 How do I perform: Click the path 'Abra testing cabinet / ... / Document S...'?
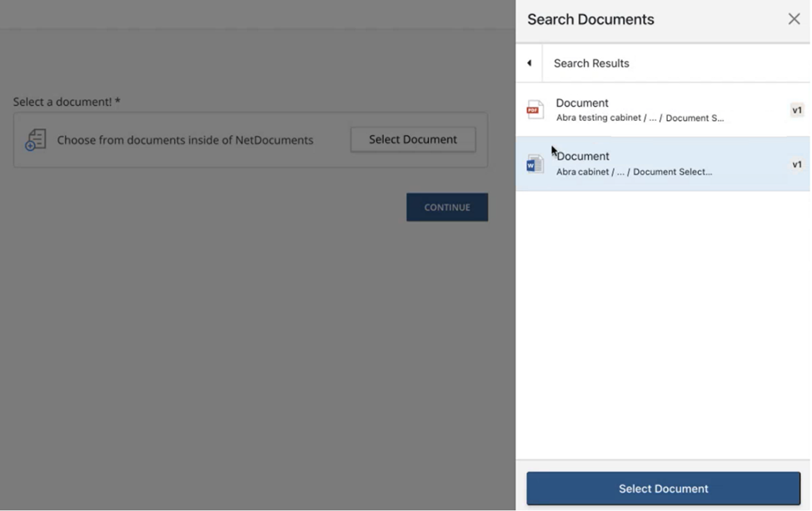click(x=640, y=118)
